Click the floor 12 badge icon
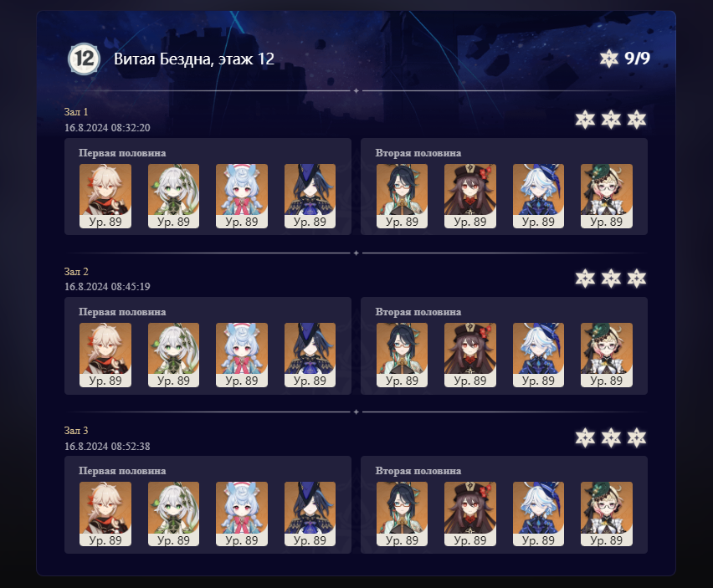This screenshot has height=588, width=713. click(x=85, y=59)
